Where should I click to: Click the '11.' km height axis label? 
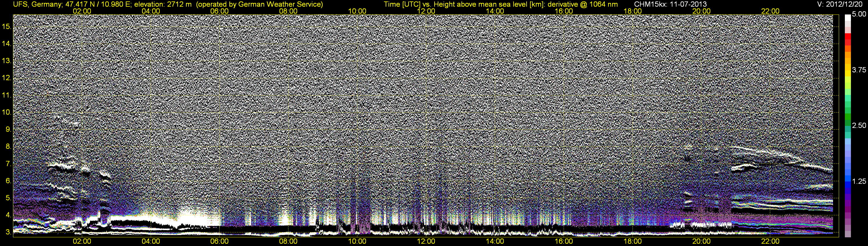tap(7, 95)
